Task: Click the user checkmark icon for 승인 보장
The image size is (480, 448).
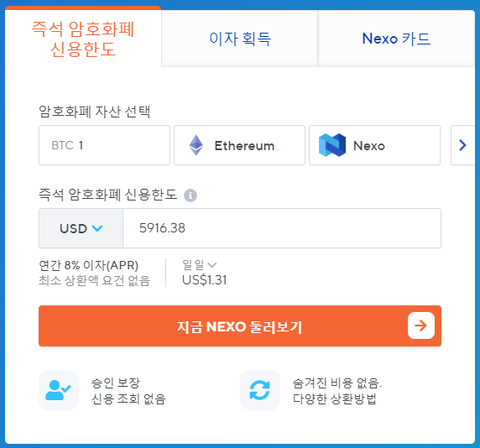Action: pyautogui.click(x=59, y=390)
